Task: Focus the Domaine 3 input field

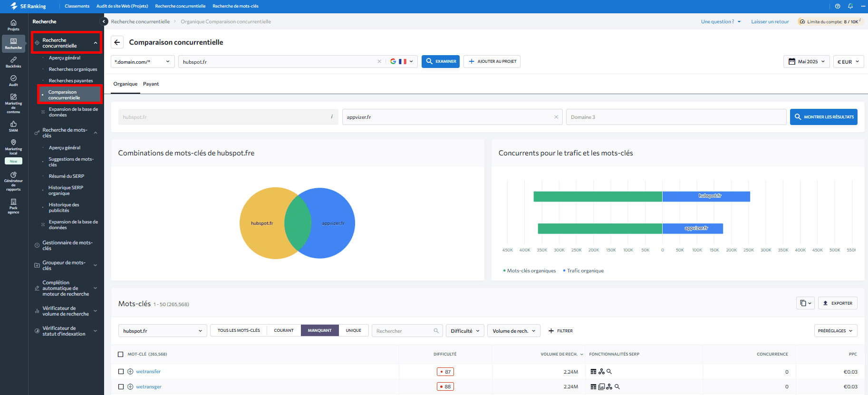Action: point(676,117)
